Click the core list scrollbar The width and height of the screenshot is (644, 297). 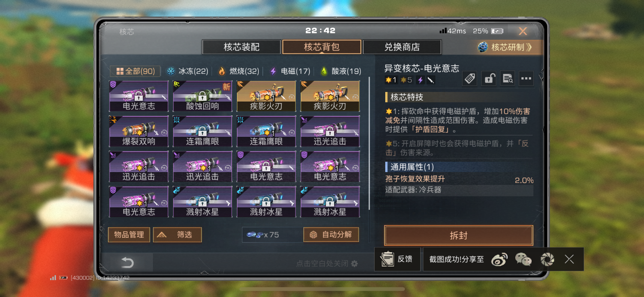click(369, 144)
